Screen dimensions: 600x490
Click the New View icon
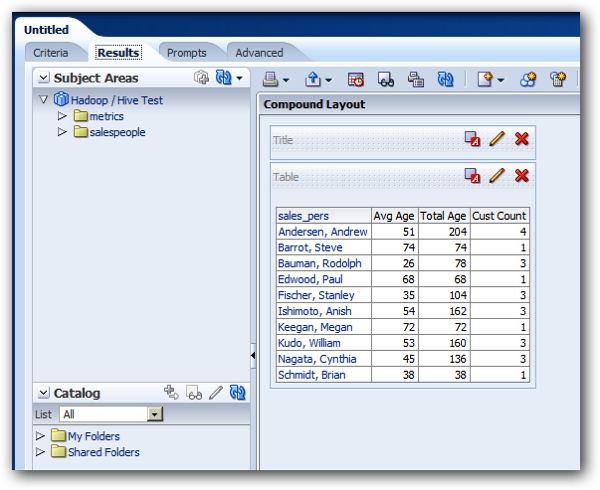[485, 79]
